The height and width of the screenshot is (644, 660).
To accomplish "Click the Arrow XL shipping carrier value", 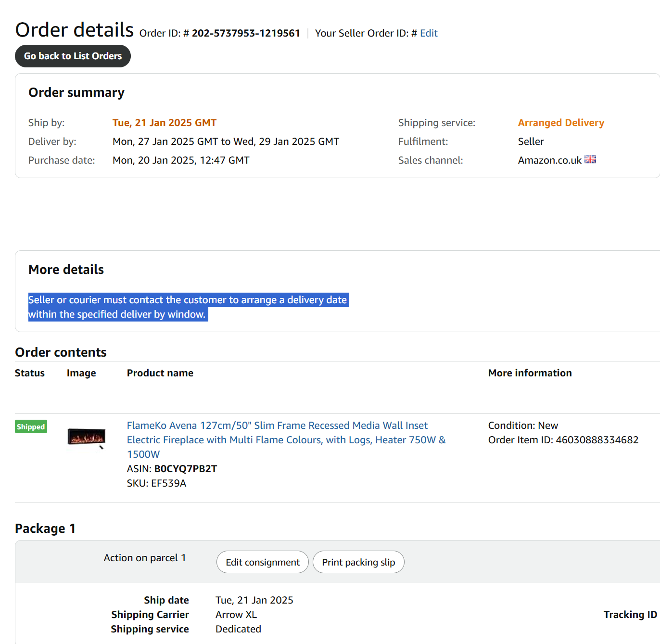I will tap(236, 615).
